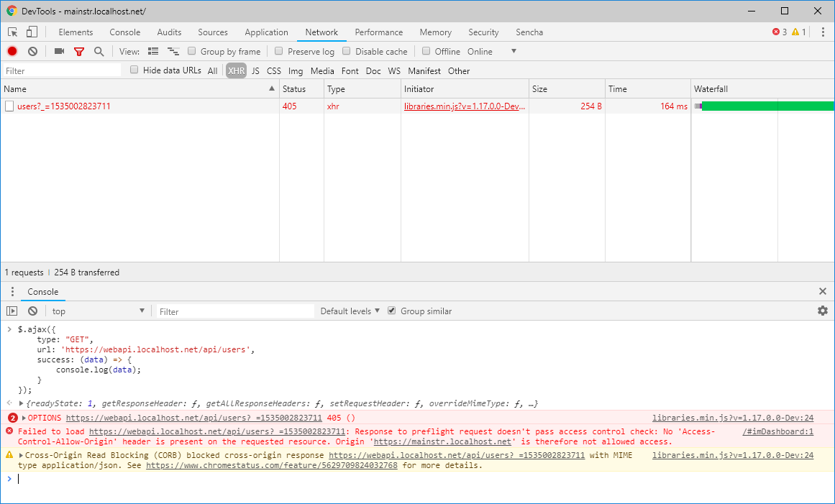
Task: Switch to the Elements tab
Action: click(x=76, y=32)
